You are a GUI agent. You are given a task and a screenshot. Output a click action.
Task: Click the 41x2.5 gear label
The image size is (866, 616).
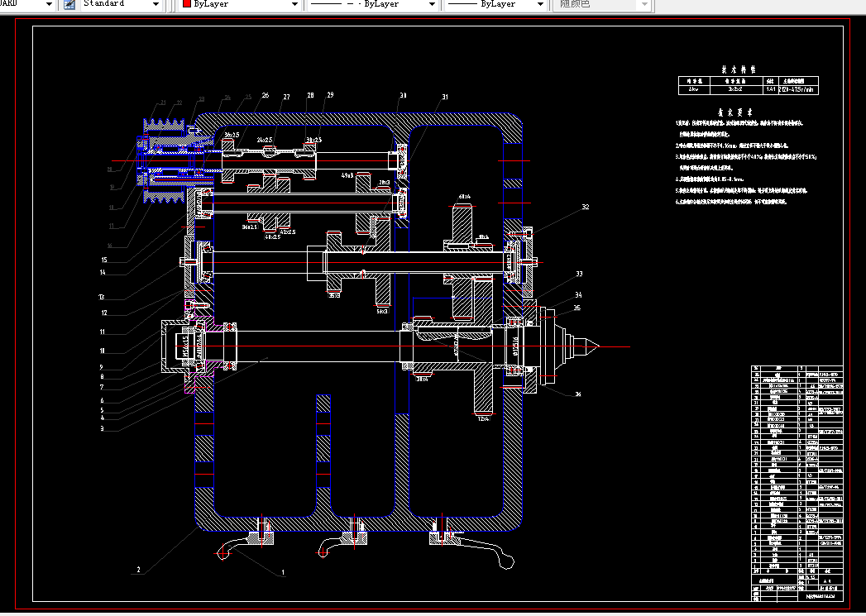272,236
